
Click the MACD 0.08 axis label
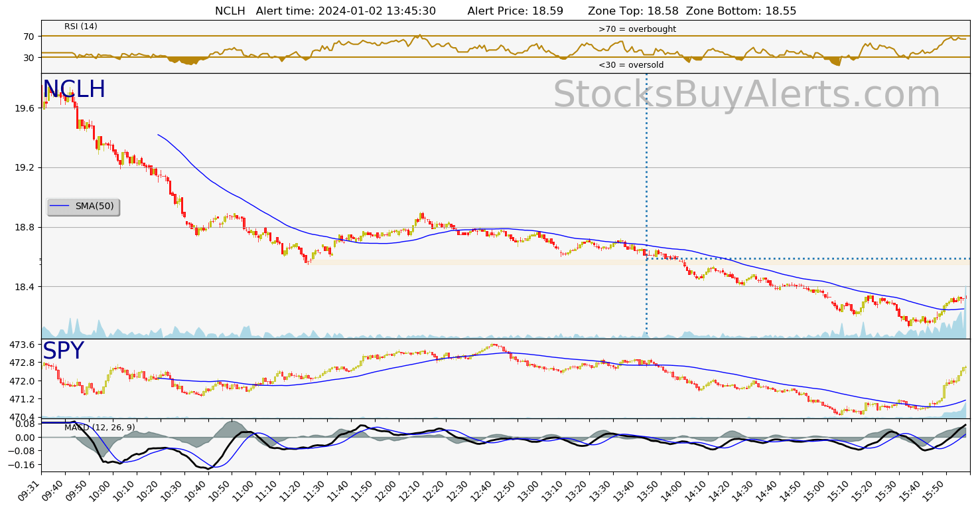click(x=25, y=424)
